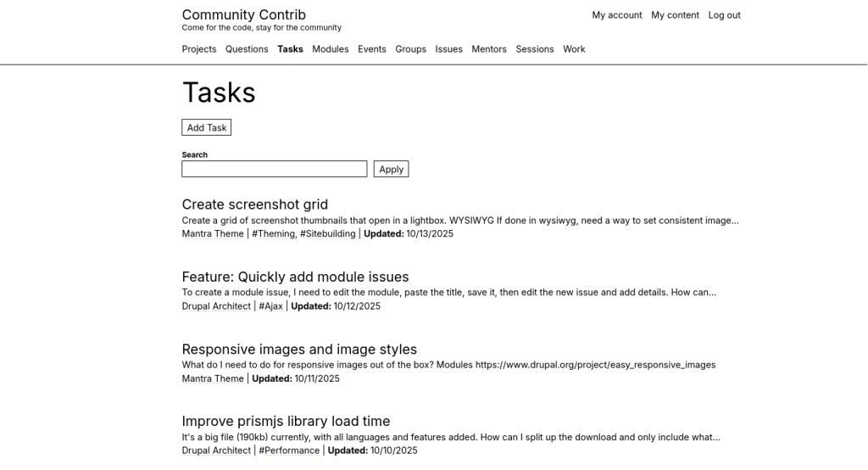Focus the Search text field
This screenshot has width=868, height=470.
(274, 169)
